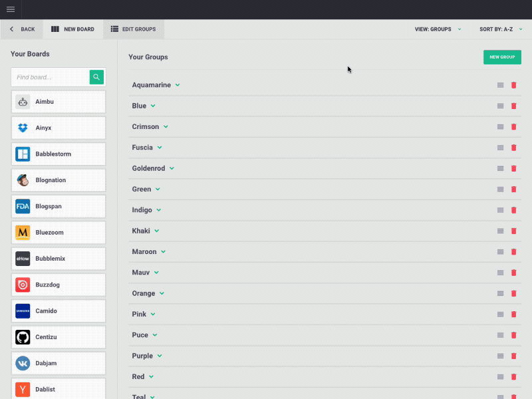Delete the Aquamarine group with trash icon

pyautogui.click(x=513, y=85)
